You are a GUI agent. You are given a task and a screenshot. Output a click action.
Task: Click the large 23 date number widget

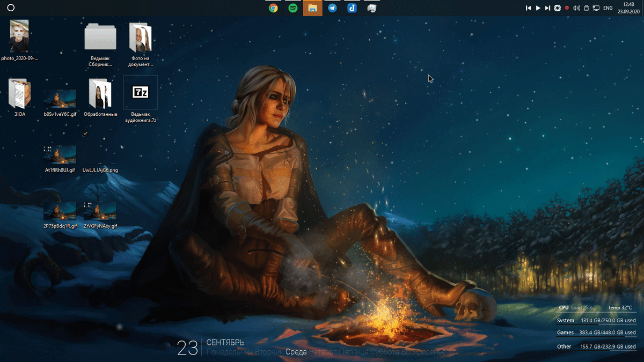coord(188,349)
